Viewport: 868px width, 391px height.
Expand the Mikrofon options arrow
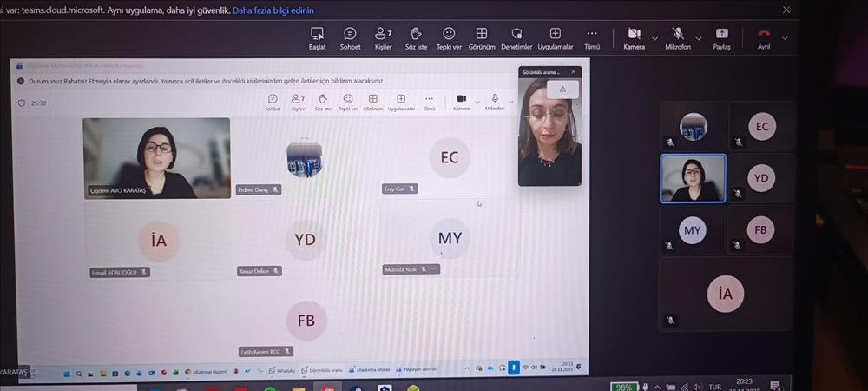pos(700,37)
